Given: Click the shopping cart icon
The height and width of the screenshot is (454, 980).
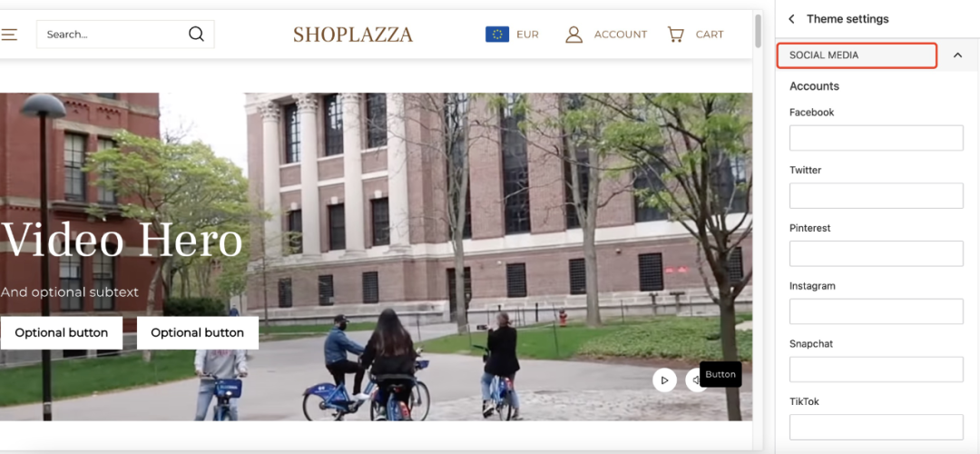Looking at the screenshot, I should [x=675, y=34].
